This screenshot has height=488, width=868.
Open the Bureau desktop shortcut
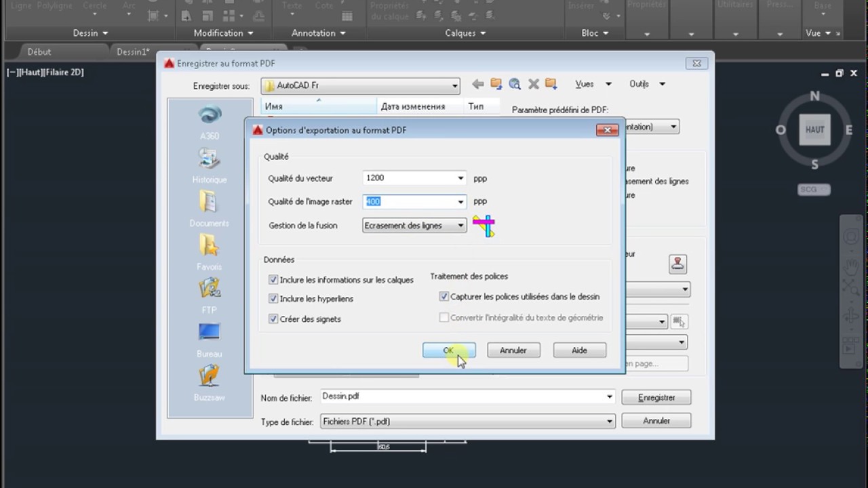pos(210,340)
